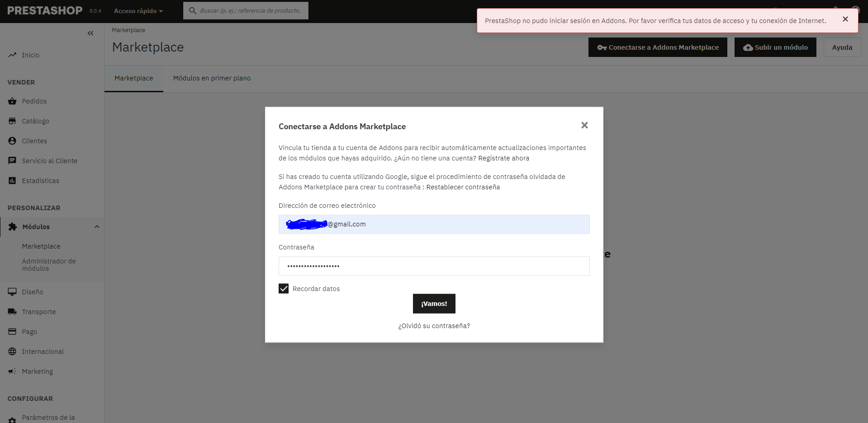The height and width of the screenshot is (423, 868).
Task: Click the Estadísticas bar chart icon
Action: pos(12,180)
